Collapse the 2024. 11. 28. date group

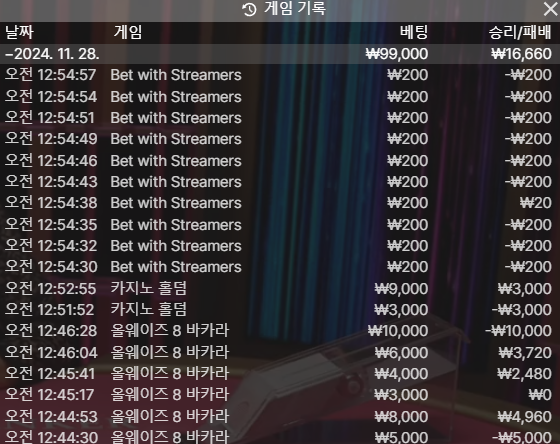coord(280,54)
